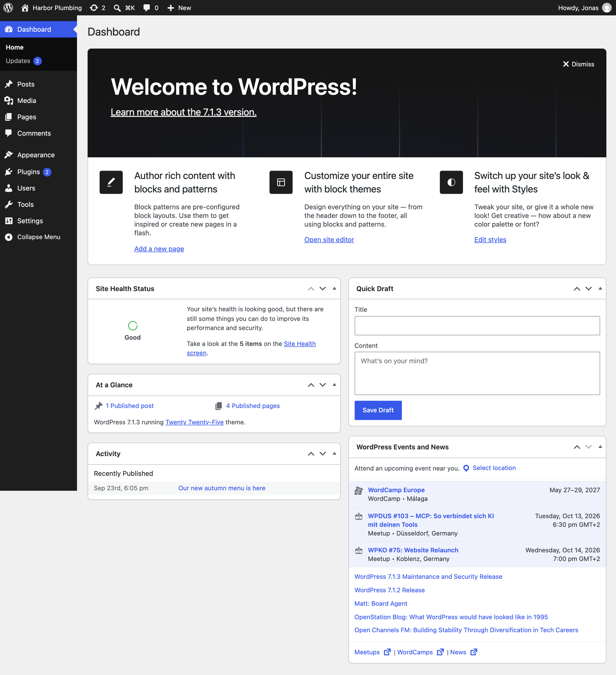This screenshot has width=616, height=675.
Task: Toggle collapse of Events and News panel
Action: point(600,447)
